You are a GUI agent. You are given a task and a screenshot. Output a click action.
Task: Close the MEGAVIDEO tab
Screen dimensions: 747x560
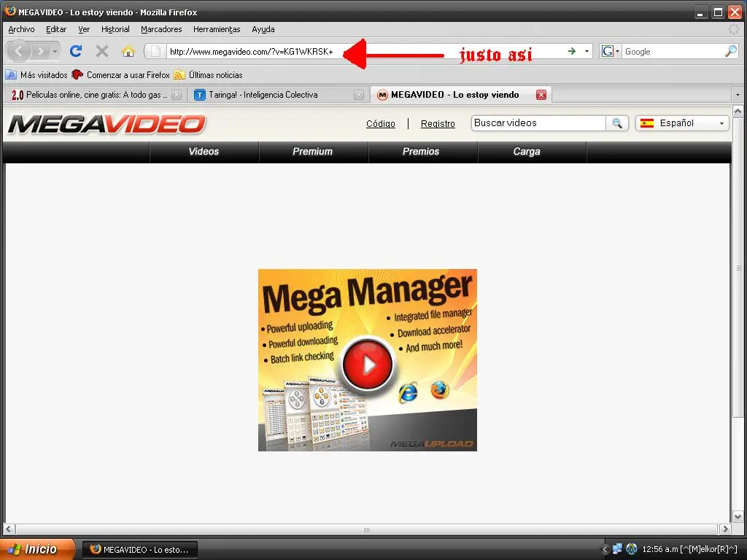[x=541, y=95]
